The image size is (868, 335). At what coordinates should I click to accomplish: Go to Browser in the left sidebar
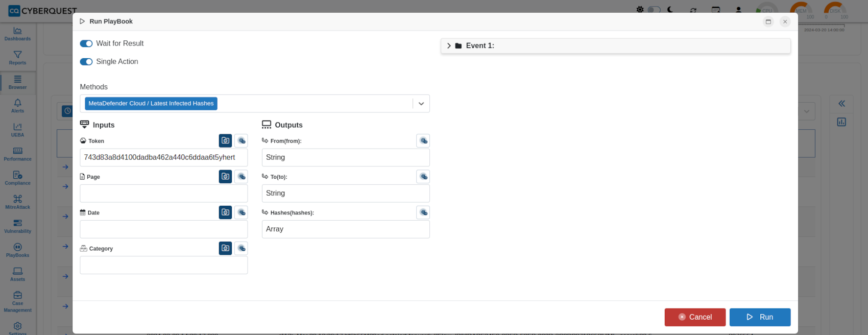click(x=17, y=82)
